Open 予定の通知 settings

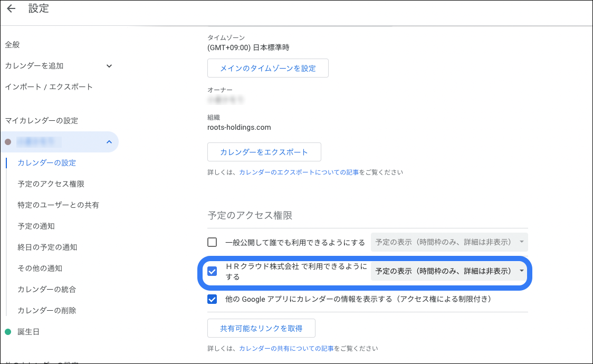tap(41, 226)
